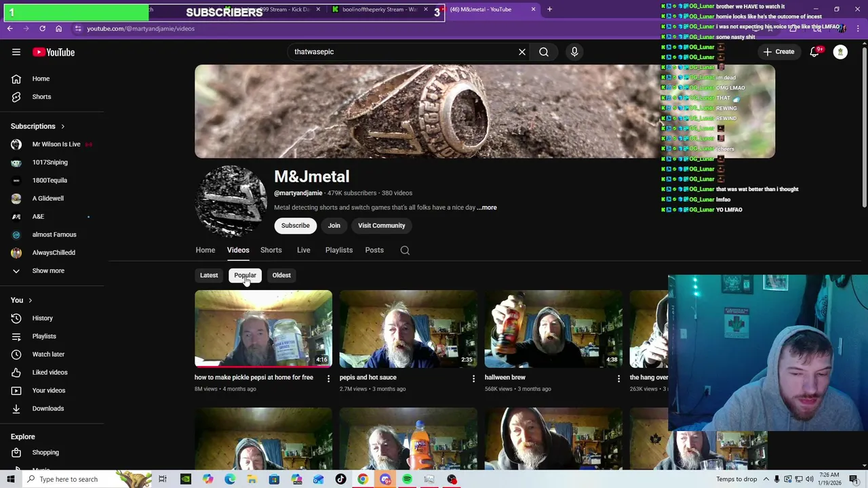This screenshot has width=868, height=488.
Task: Open a new browser tab
Action: pos(549,9)
